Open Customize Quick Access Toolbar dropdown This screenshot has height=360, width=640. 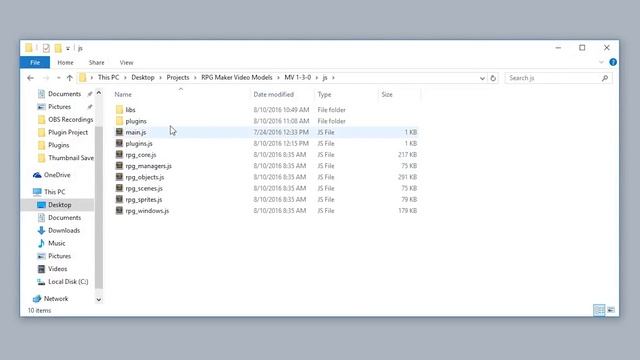tap(68, 48)
